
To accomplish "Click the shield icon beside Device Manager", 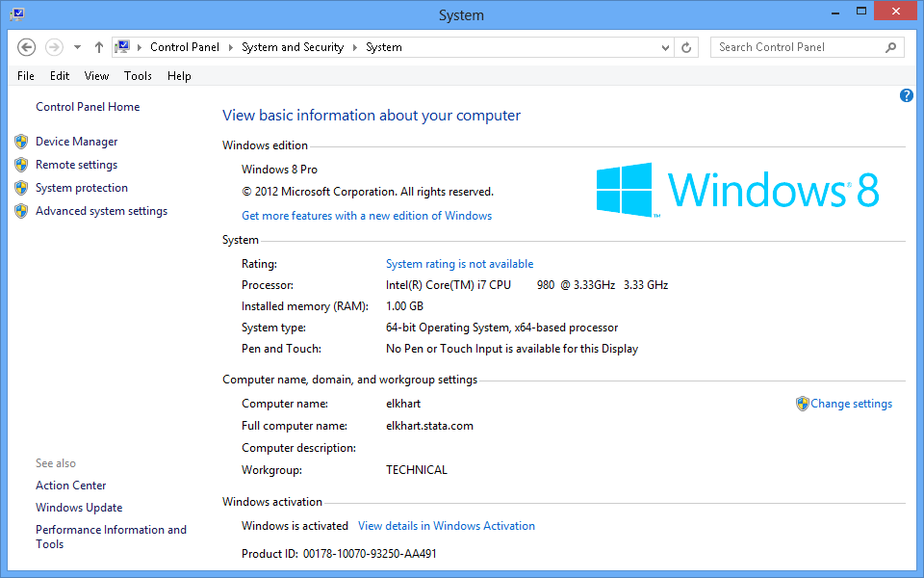I will tap(21, 142).
